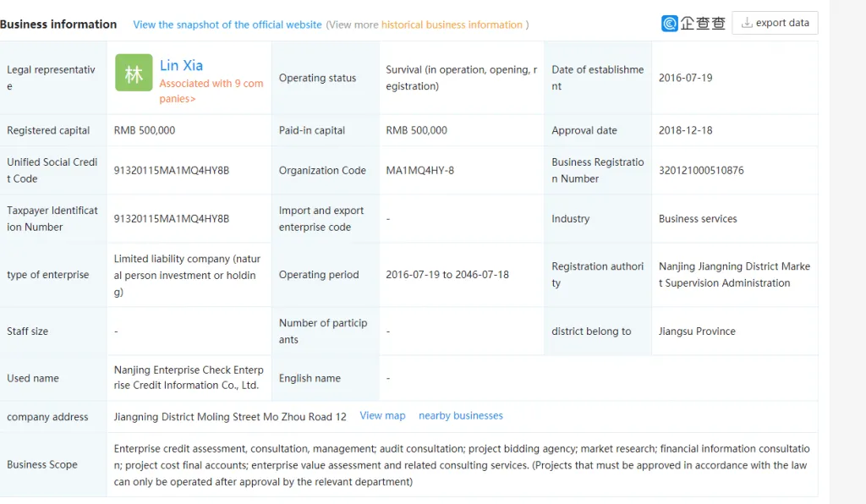
Task: Click the Business information heading
Action: tap(58, 25)
